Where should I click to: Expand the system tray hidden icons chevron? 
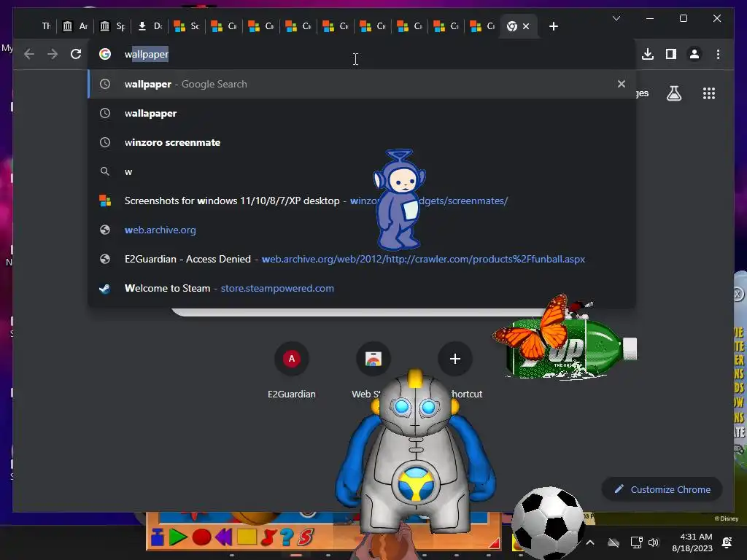pos(589,542)
